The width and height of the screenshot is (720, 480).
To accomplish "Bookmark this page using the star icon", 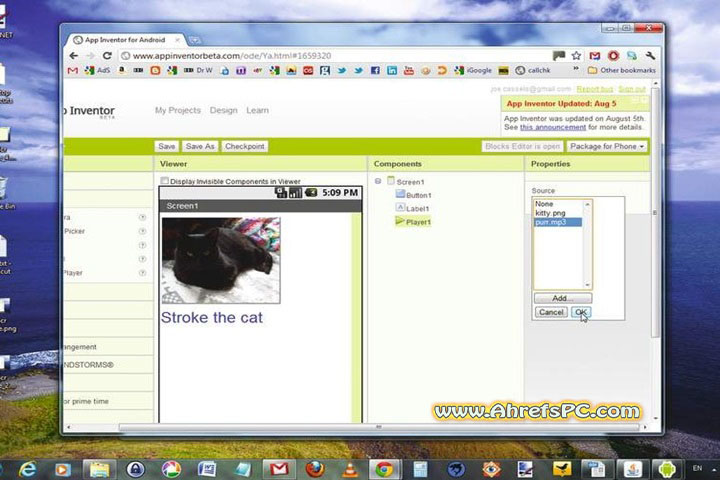I will pos(576,56).
